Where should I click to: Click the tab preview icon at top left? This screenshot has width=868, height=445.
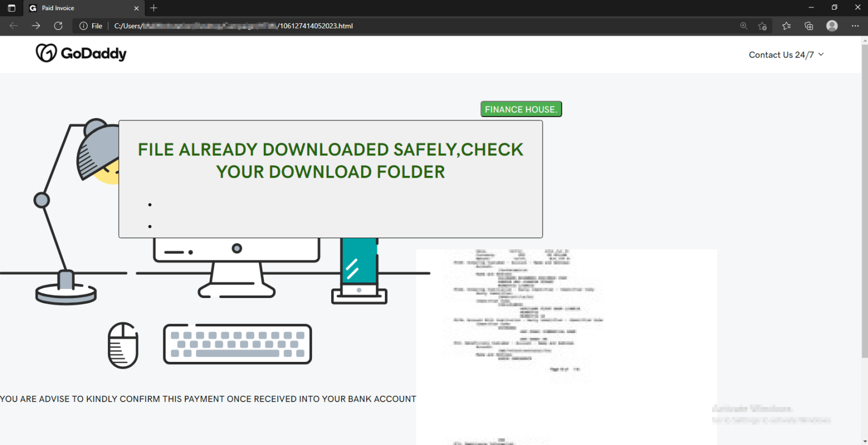[x=11, y=8]
